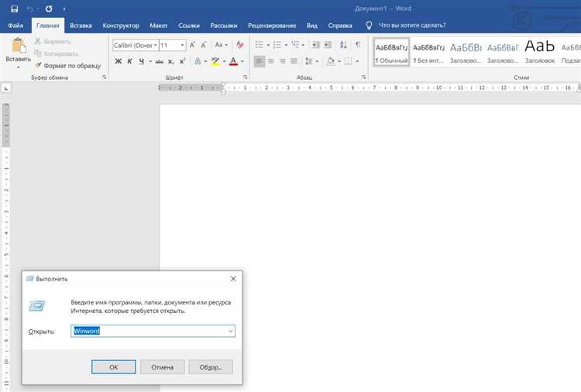Apply the large Заголовок title style
This screenshot has width=581, height=392.
(539, 52)
